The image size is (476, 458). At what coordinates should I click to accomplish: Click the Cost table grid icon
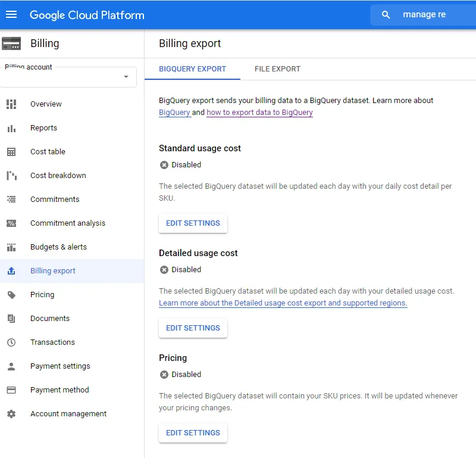pyautogui.click(x=11, y=152)
